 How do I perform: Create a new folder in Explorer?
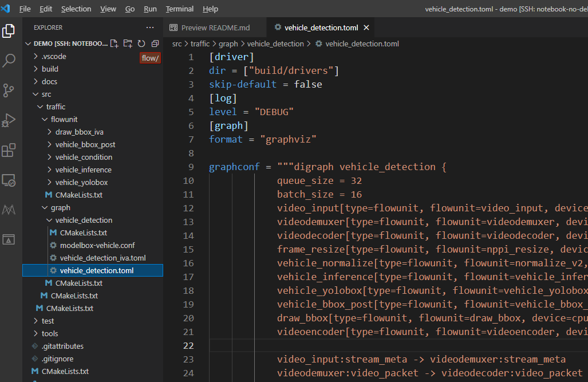pyautogui.click(x=128, y=44)
